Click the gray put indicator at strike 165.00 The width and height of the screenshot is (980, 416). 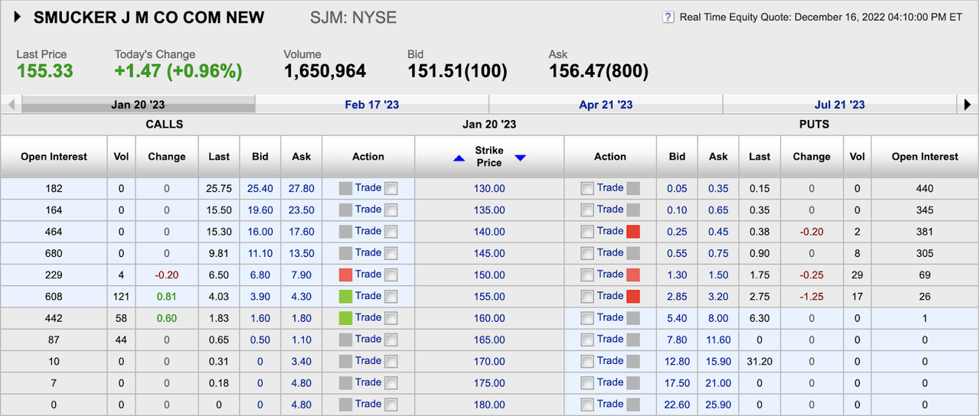(x=633, y=340)
